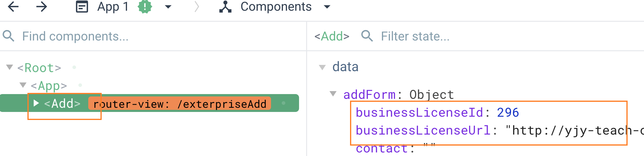Collapse the Root tree node

coord(10,67)
